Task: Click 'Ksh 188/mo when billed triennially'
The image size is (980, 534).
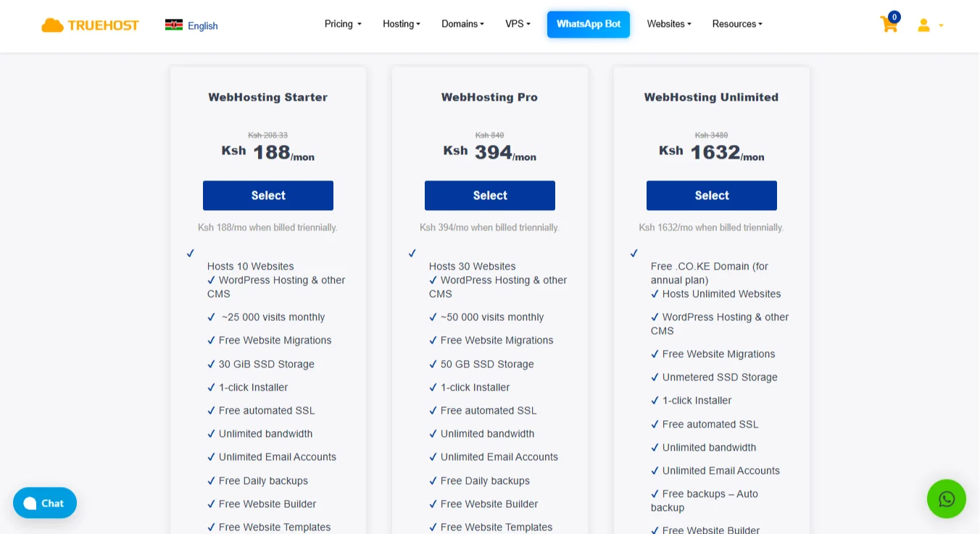Action: click(268, 228)
